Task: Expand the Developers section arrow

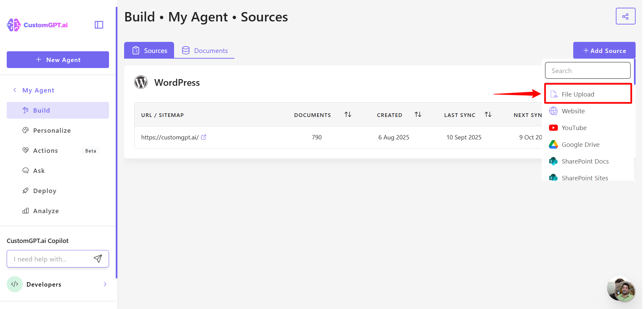Action: pyautogui.click(x=105, y=284)
